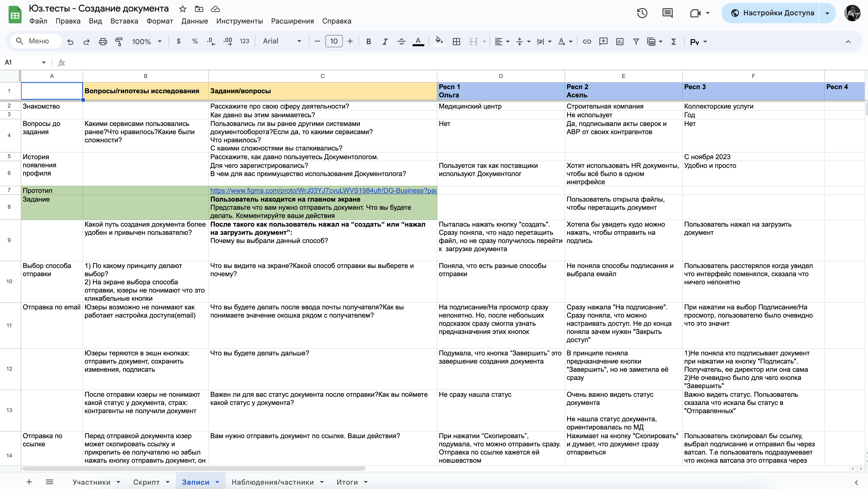
Task: Switch to the Итоги sheet tab
Action: [x=347, y=482]
